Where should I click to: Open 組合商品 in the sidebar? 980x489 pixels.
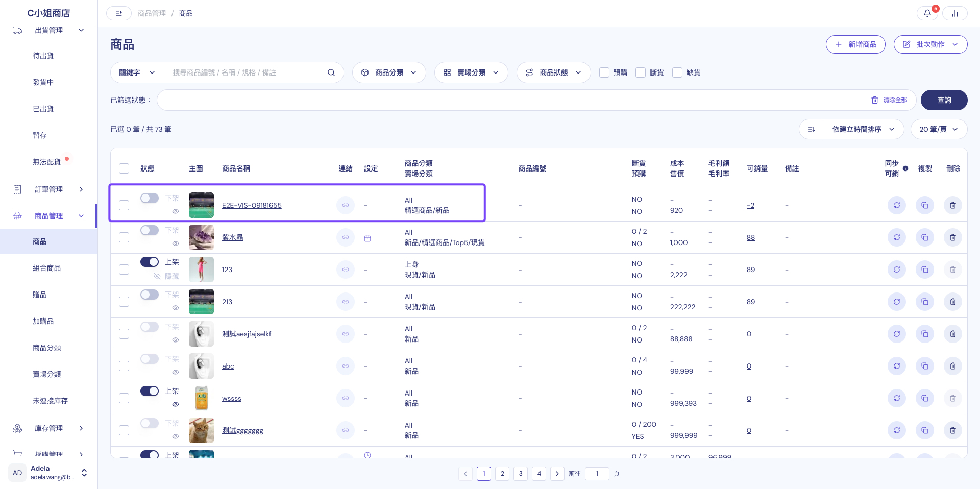pyautogui.click(x=47, y=268)
